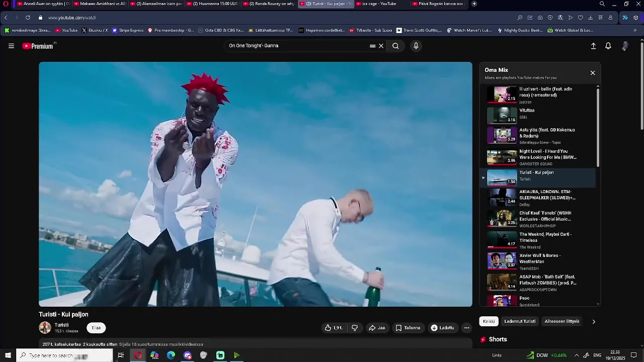
Task: Add bookmark with heart icon in address bar
Action: [580, 18]
